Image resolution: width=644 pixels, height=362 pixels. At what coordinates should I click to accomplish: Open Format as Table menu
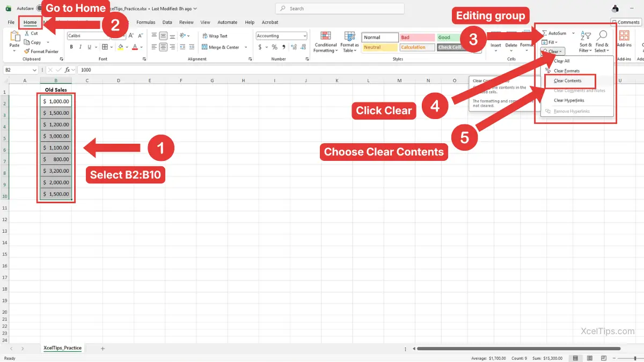pos(349,42)
